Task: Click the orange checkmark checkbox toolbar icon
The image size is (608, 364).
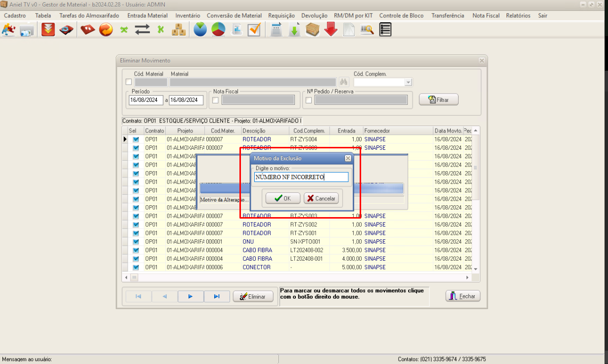Action: pyautogui.click(x=254, y=30)
